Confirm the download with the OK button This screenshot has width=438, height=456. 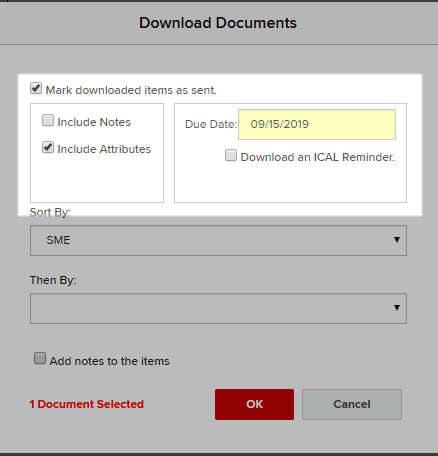pyautogui.click(x=254, y=404)
